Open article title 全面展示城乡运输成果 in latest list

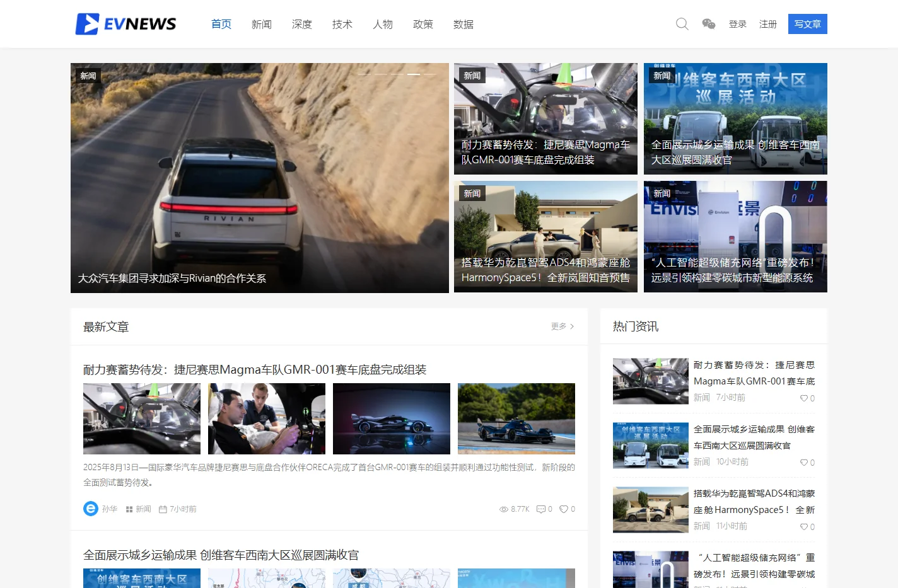coord(221,555)
